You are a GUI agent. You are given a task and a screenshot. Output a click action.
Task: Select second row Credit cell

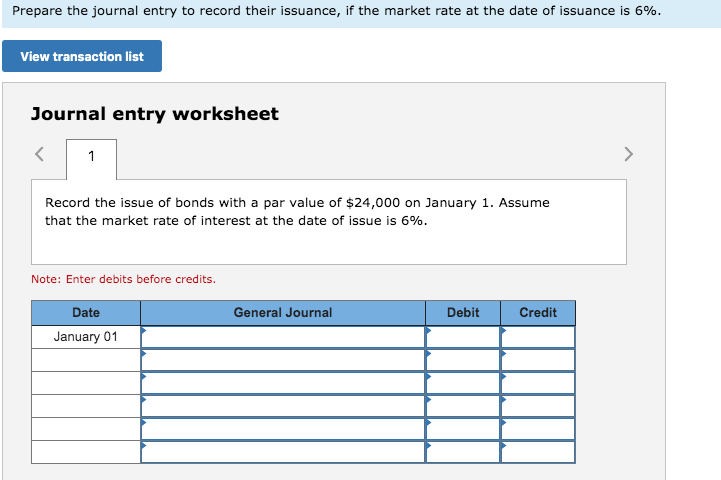coord(538,360)
